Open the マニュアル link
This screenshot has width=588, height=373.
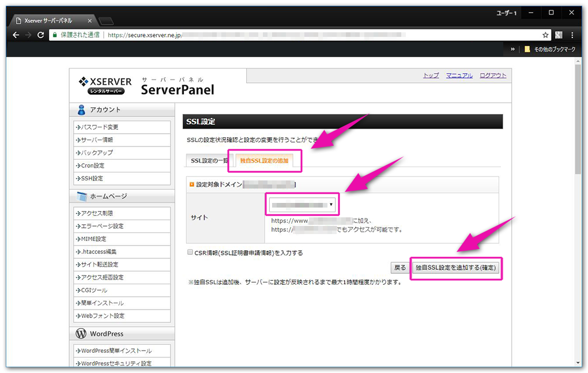[x=459, y=75]
